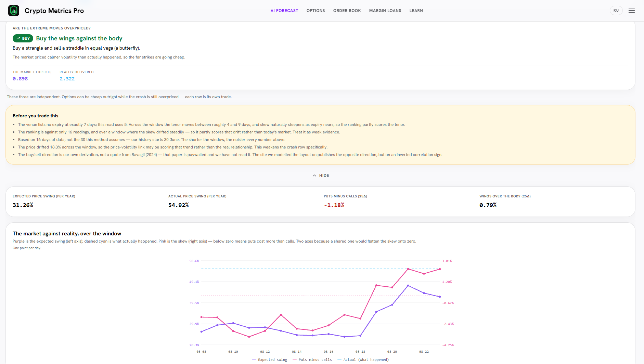Open the Order Book page
Screen dimensions: 644x364
(347, 11)
